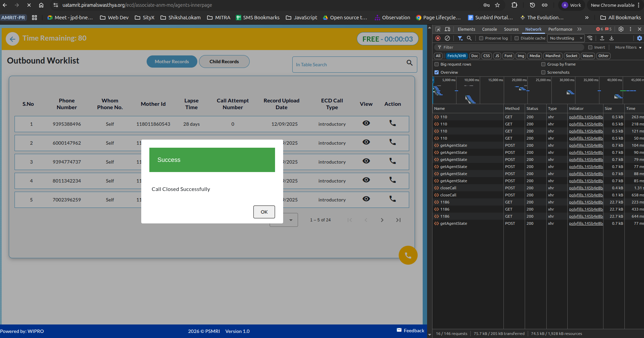Image resolution: width=644 pixels, height=338 pixels.
Task: Select the Child Records tab
Action: pyautogui.click(x=224, y=62)
